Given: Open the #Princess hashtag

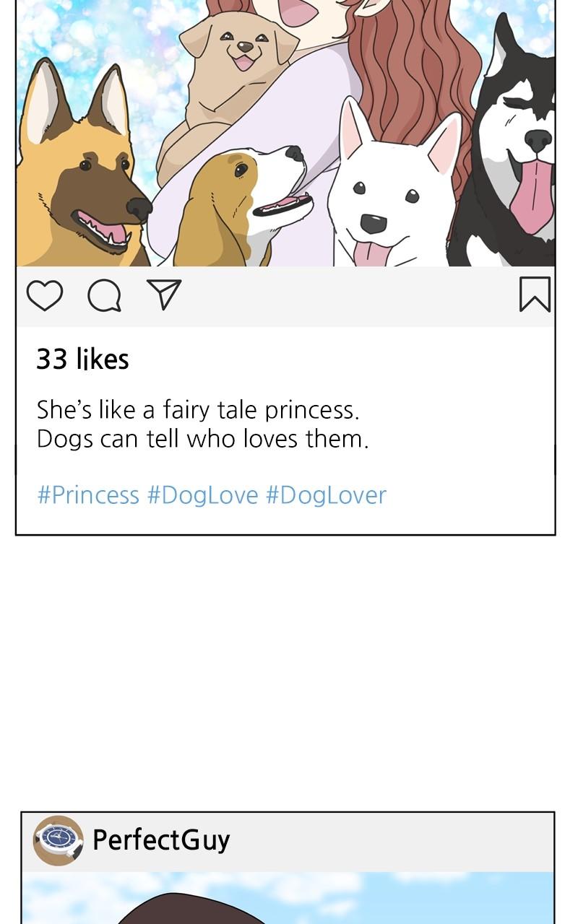Looking at the screenshot, I should pyautogui.click(x=88, y=495).
